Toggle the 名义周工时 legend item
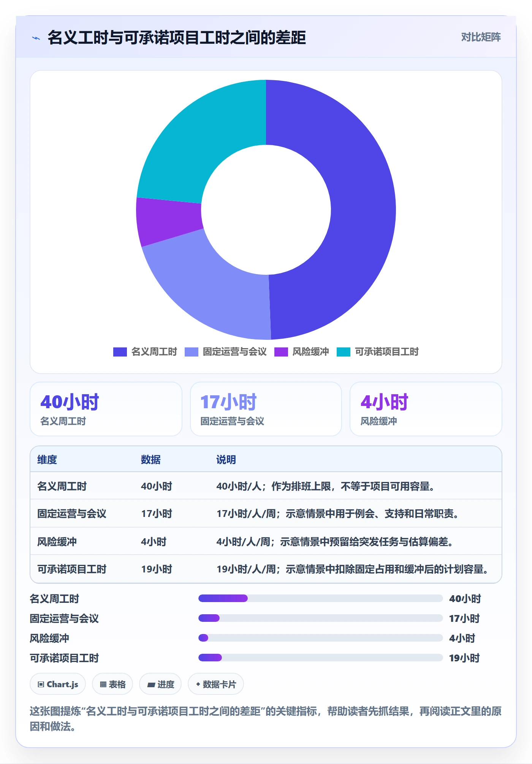This screenshot has width=532, height=764. coord(145,352)
